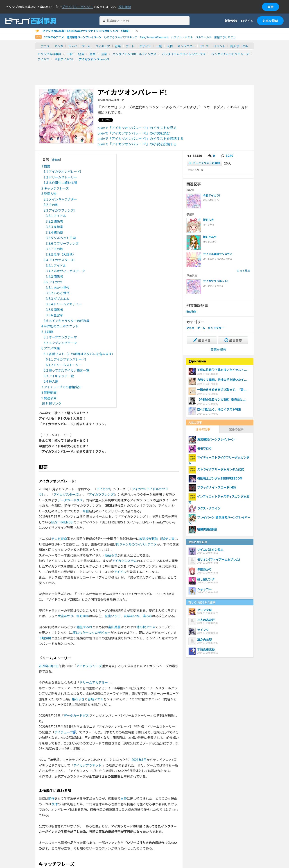The height and width of the screenshot is (868, 289).
Task: Click the edit article button
Action: [x=202, y=340]
